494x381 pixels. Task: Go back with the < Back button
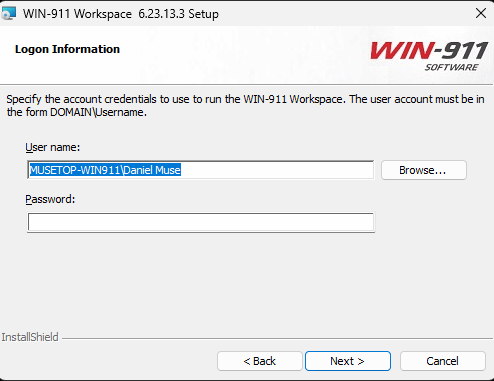260,361
